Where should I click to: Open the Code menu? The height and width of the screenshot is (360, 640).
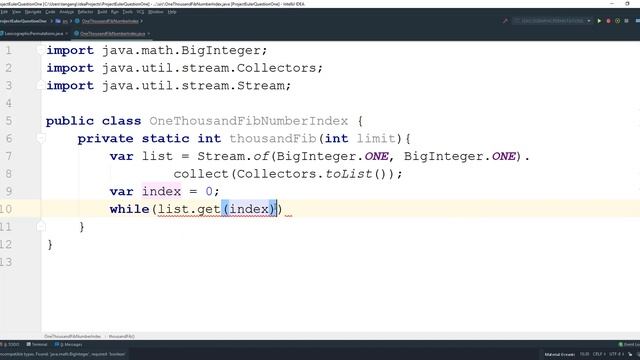coord(50,12)
